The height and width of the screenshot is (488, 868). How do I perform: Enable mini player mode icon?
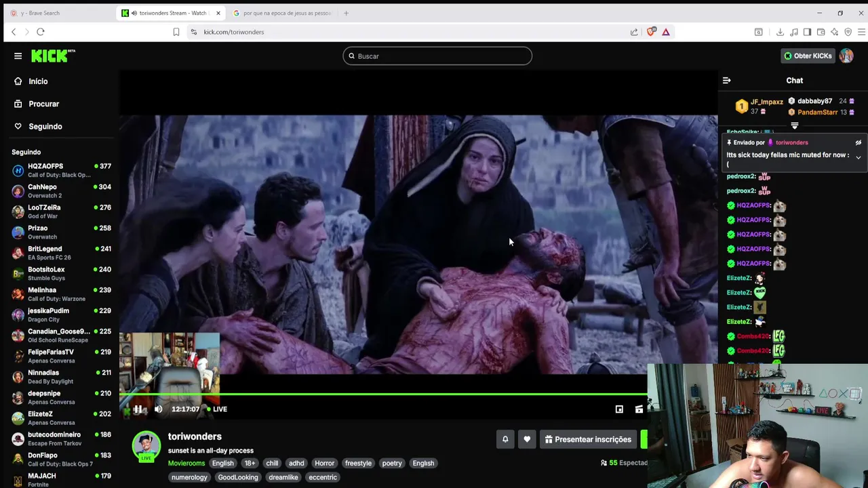(619, 409)
